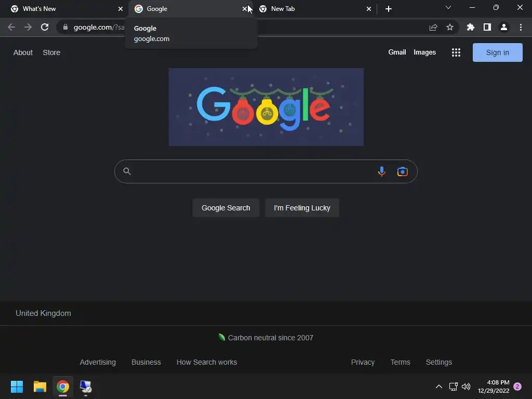The width and height of the screenshot is (532, 399).
Task: Bookmark this tab with the star icon
Action: point(450,27)
